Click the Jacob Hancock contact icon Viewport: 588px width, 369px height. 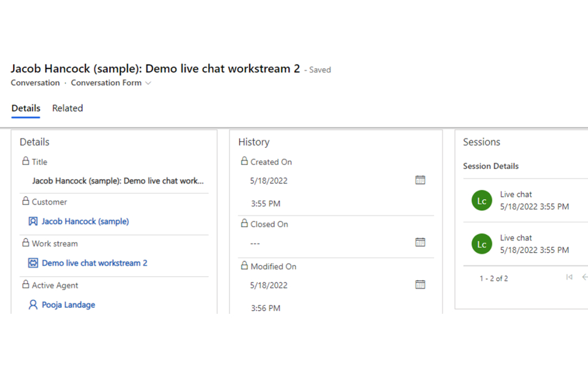click(x=33, y=222)
